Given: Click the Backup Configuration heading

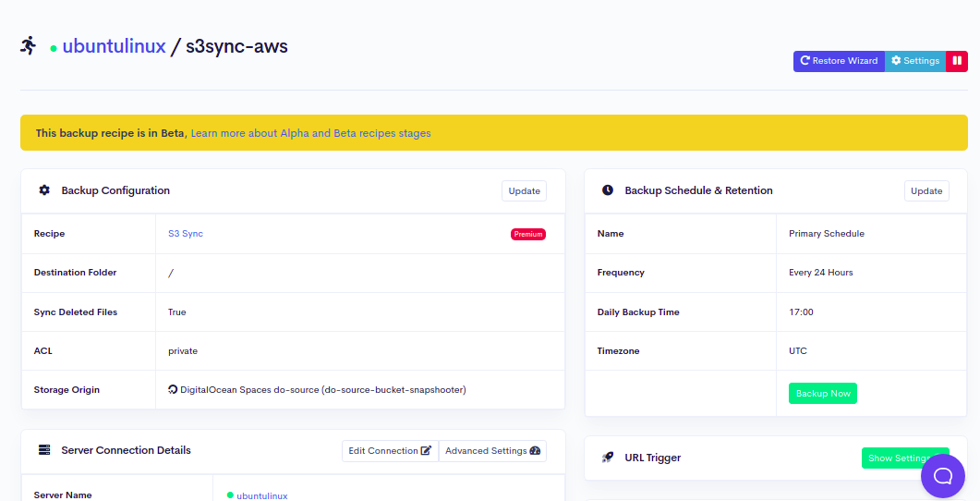Looking at the screenshot, I should (115, 190).
